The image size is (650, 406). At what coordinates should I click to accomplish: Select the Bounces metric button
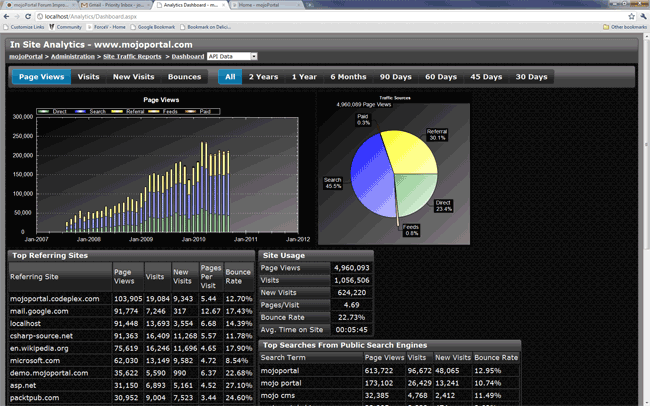(x=184, y=76)
